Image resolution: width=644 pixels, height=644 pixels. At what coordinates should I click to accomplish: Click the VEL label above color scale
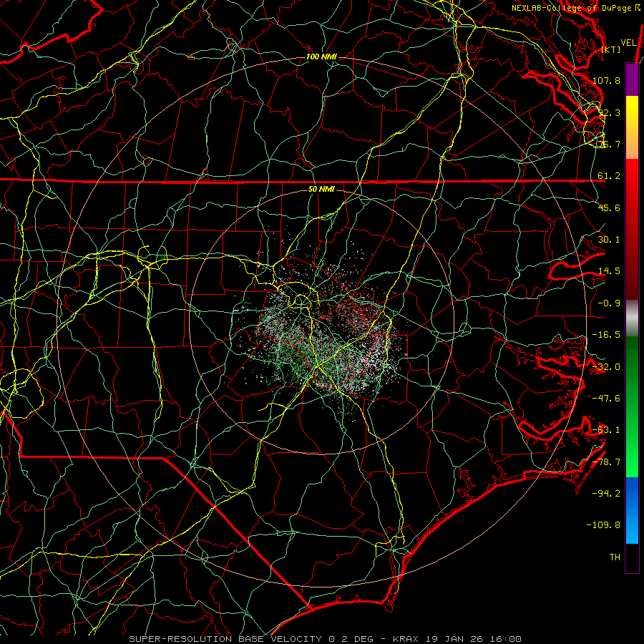(x=628, y=43)
